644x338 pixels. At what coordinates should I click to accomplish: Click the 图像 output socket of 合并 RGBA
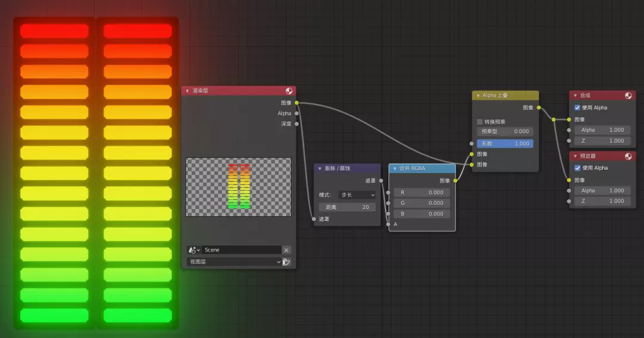click(x=456, y=180)
